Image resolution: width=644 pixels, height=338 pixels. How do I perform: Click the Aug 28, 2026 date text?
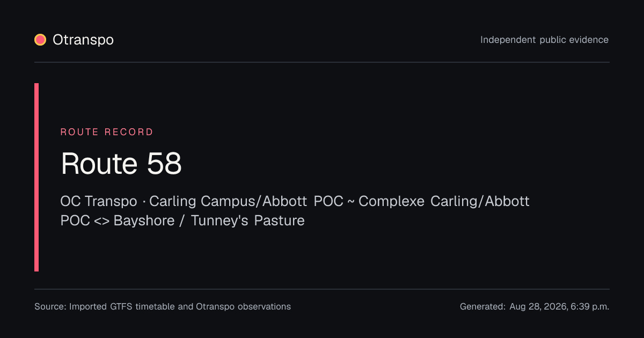(x=537, y=307)
